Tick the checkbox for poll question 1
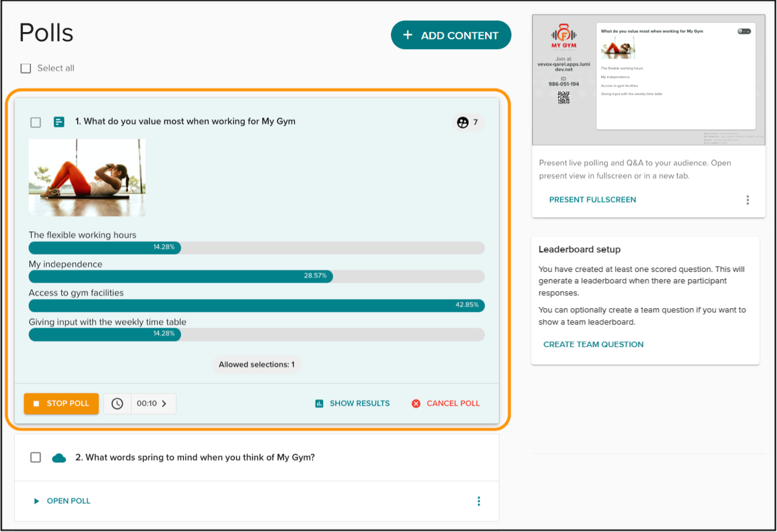This screenshot has height=532, width=777. tap(36, 123)
